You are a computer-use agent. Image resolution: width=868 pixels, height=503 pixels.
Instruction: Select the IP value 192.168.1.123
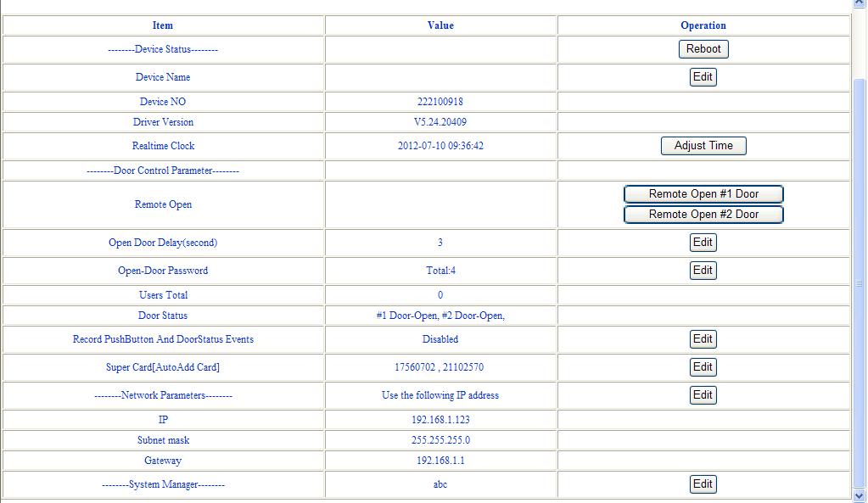(x=440, y=417)
